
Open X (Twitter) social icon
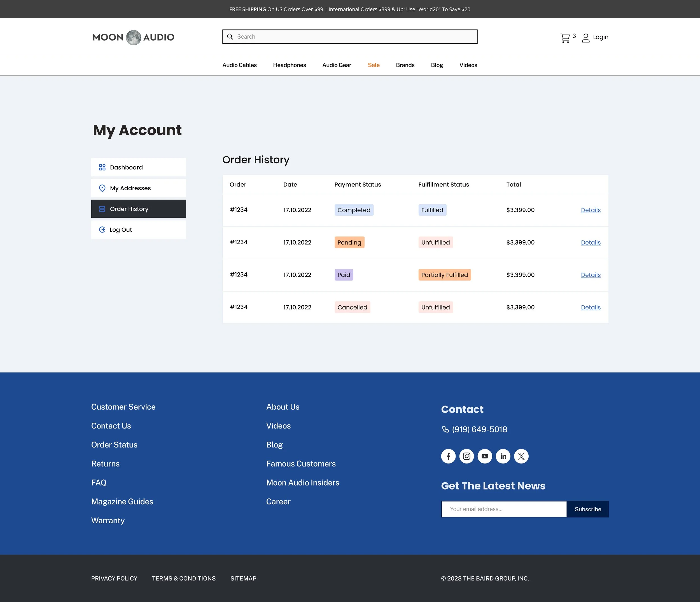click(521, 456)
